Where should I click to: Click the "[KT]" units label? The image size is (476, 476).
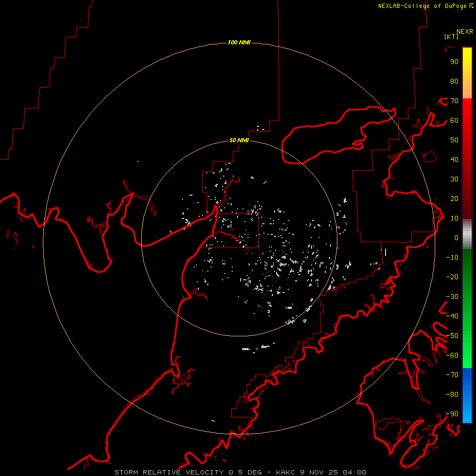(x=452, y=36)
